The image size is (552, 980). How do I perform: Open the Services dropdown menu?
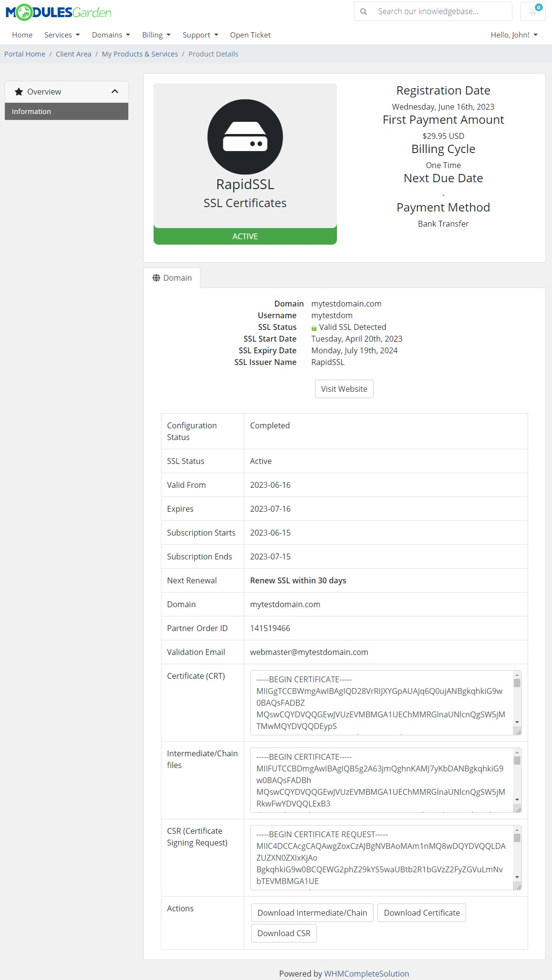coord(62,35)
